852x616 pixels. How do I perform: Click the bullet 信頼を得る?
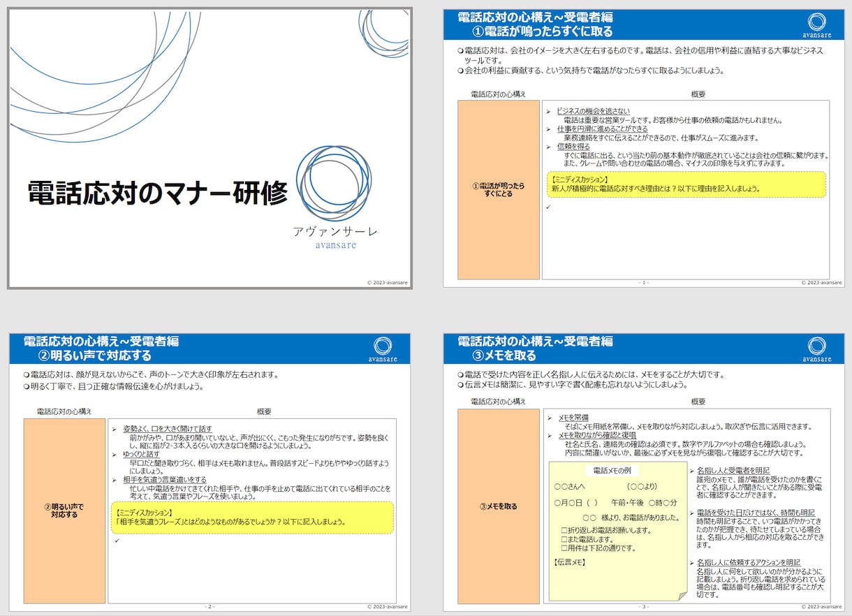tap(573, 147)
